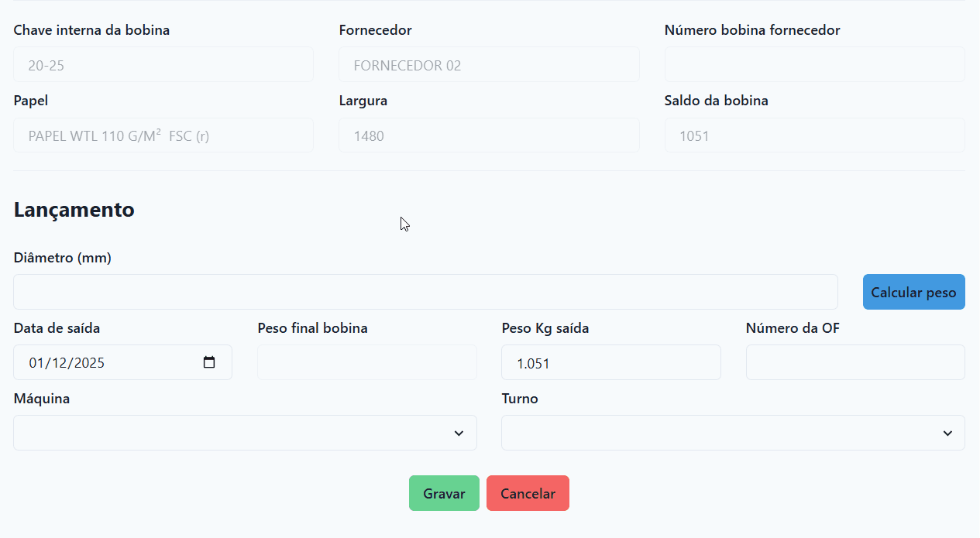Click the Peso Kg saída field
980x538 pixels.
coord(610,362)
